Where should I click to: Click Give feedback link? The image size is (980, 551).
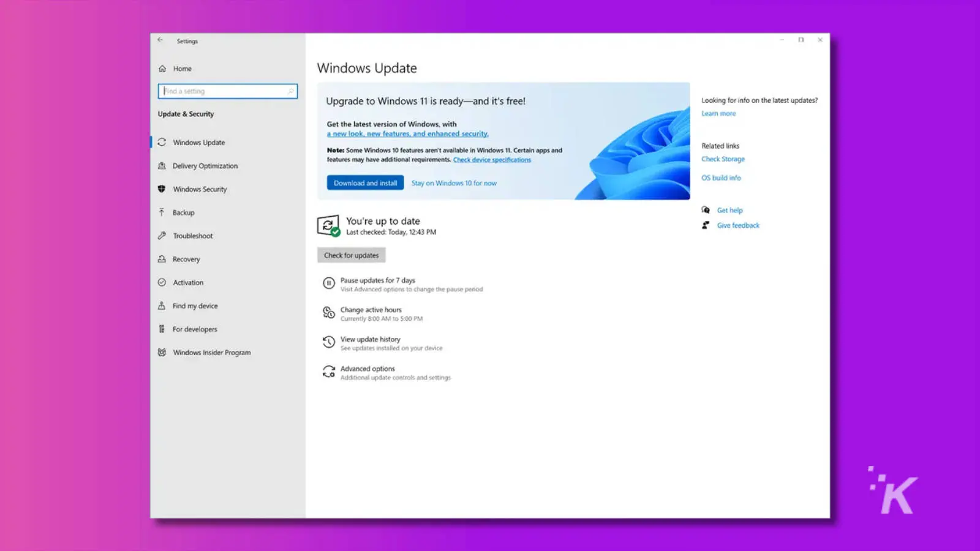[738, 225]
